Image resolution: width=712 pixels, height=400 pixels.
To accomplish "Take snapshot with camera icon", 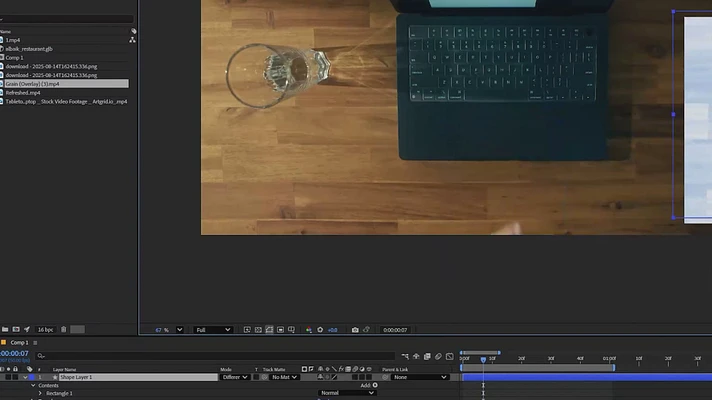I will click(x=355, y=330).
